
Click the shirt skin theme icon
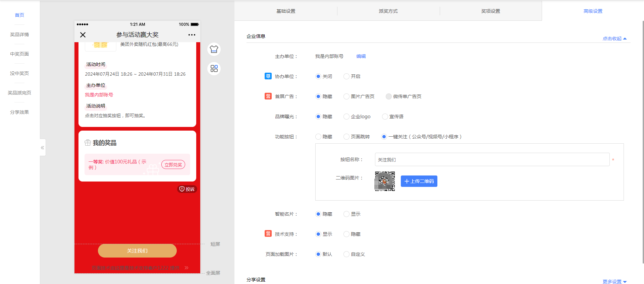tap(214, 49)
